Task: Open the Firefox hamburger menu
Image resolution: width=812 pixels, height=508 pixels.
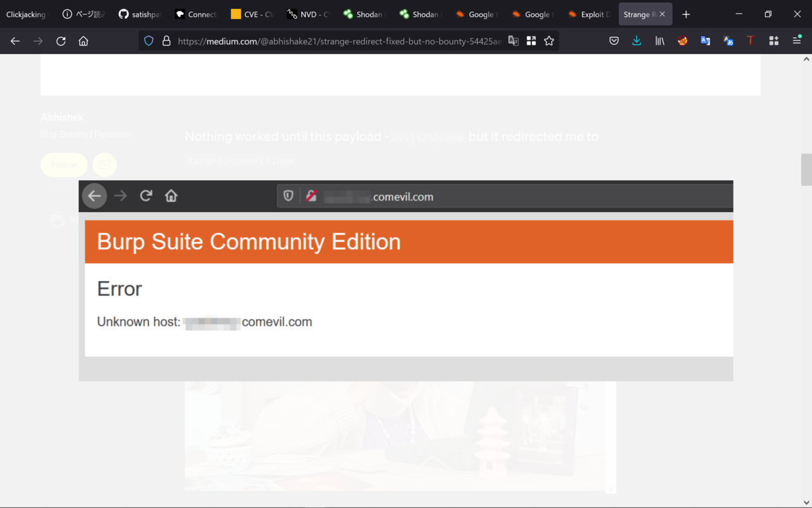Action: (797, 41)
